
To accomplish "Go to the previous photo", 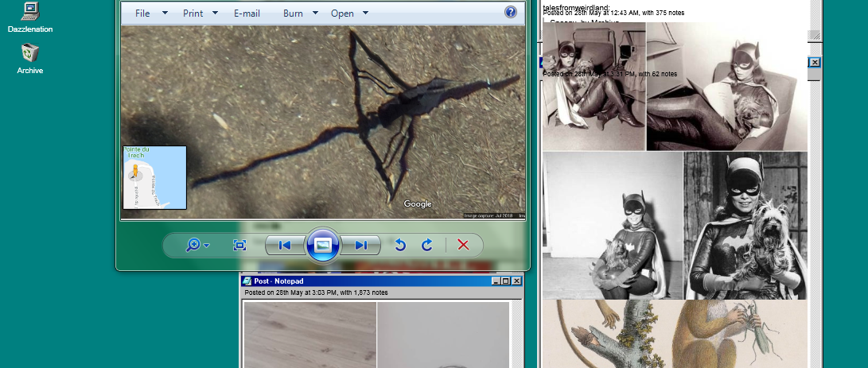I will click(285, 245).
